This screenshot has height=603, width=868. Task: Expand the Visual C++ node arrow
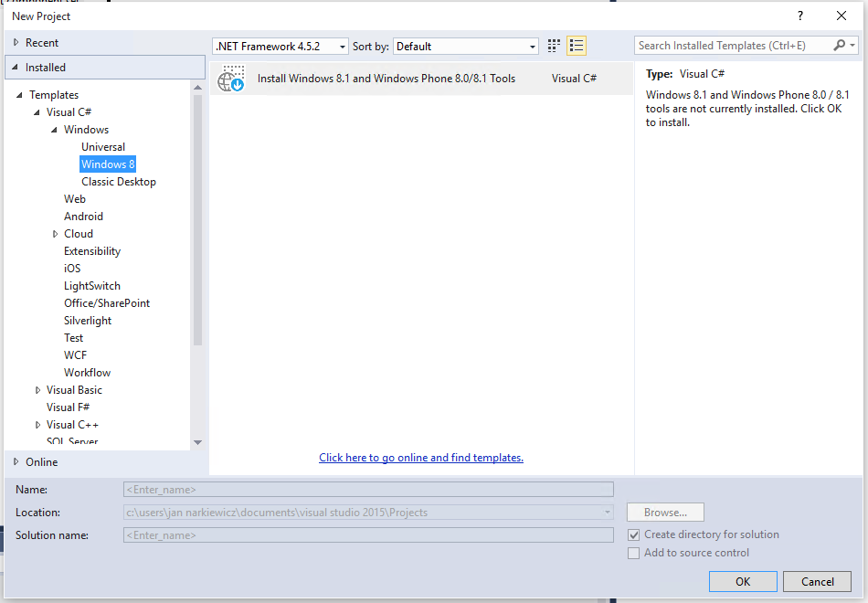(37, 425)
